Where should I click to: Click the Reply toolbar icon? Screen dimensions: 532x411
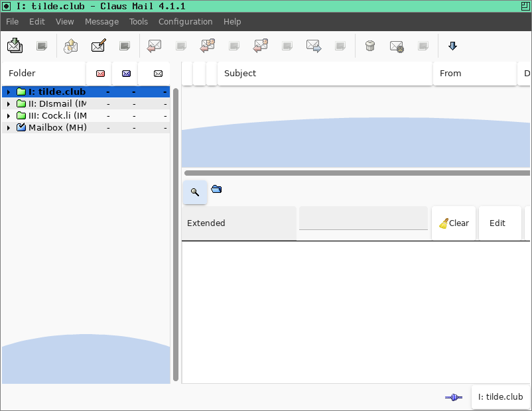pos(154,46)
